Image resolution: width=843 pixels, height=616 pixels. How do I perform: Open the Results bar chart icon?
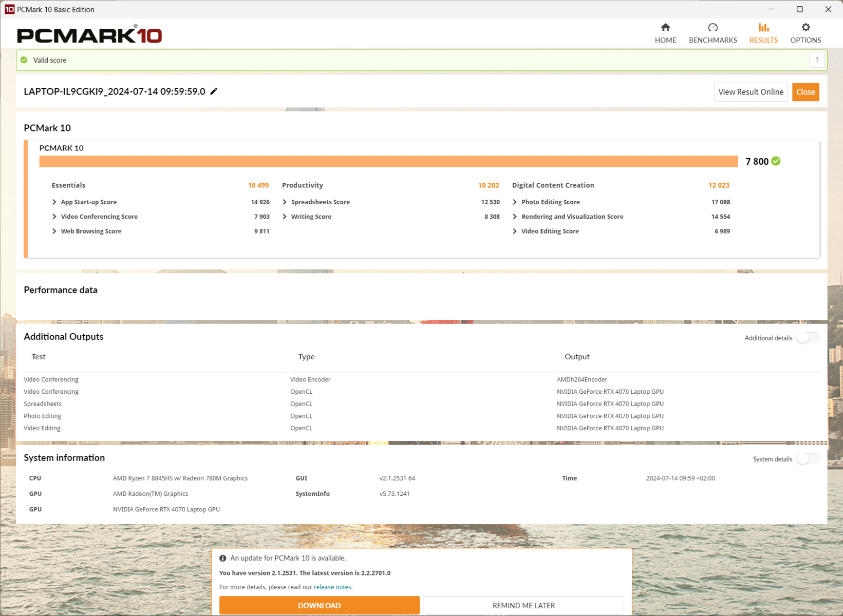(763, 28)
